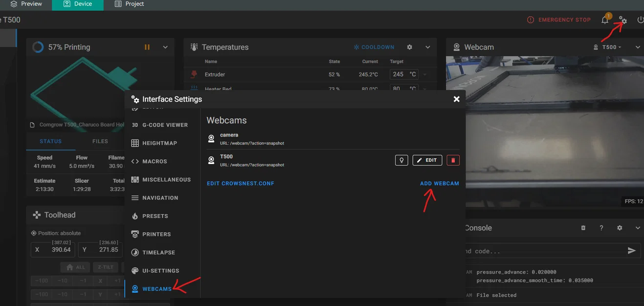This screenshot has height=306, width=644.
Task: Collapse the Webcam panel chevron
Action: pos(638,47)
